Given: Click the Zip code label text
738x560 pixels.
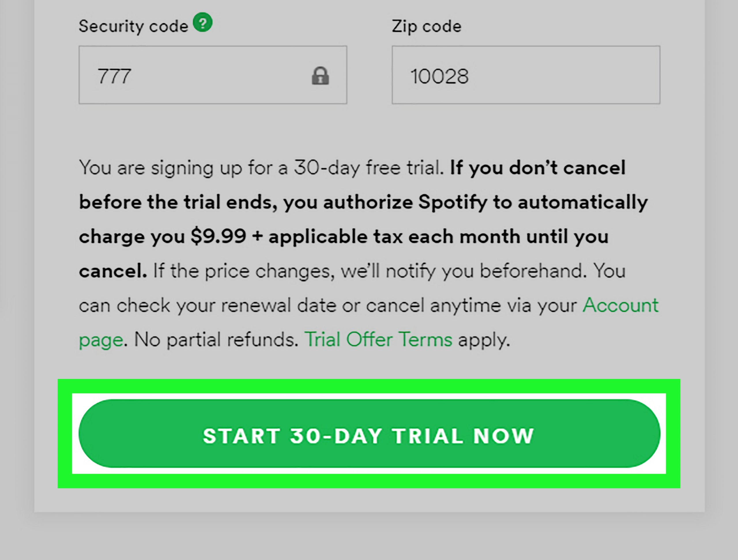Looking at the screenshot, I should click(x=427, y=26).
